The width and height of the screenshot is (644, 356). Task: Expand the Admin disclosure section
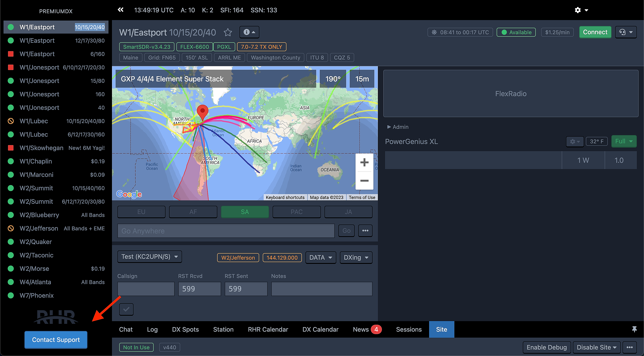pos(398,127)
